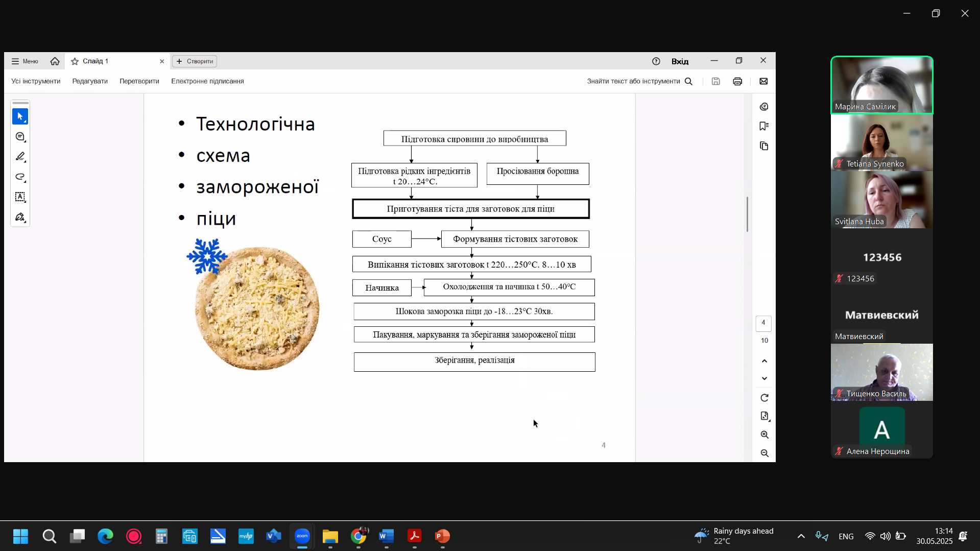Open the page thumbnails panel icon
980x551 pixels.
pos(764,146)
